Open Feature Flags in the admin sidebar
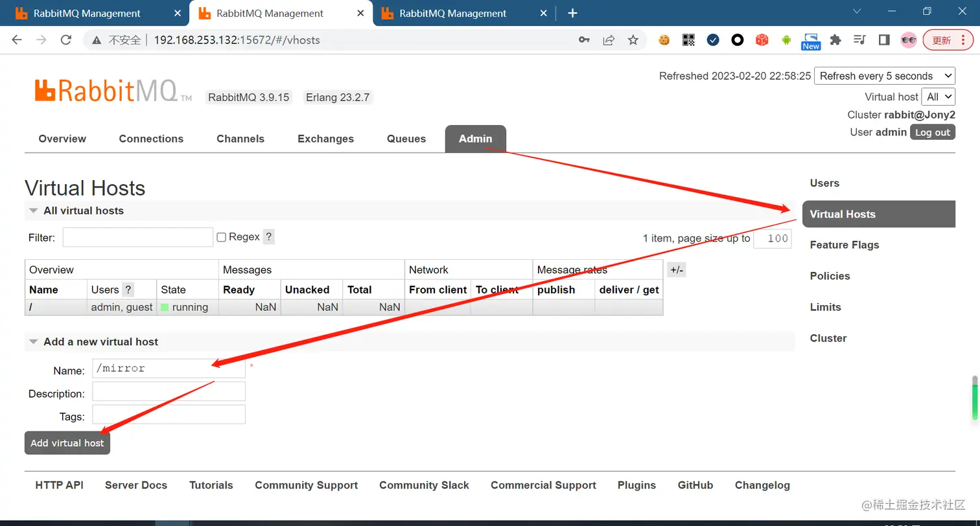 [845, 245]
